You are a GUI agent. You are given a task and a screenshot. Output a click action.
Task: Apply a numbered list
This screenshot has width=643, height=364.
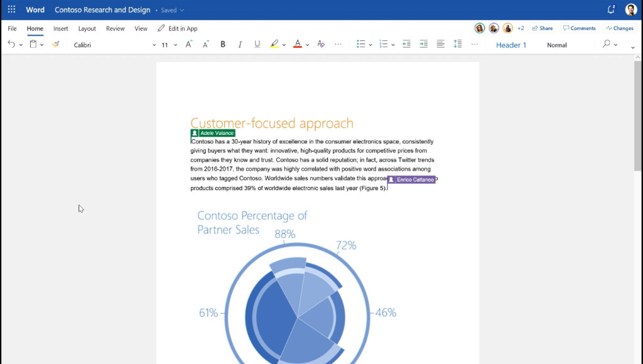[384, 45]
